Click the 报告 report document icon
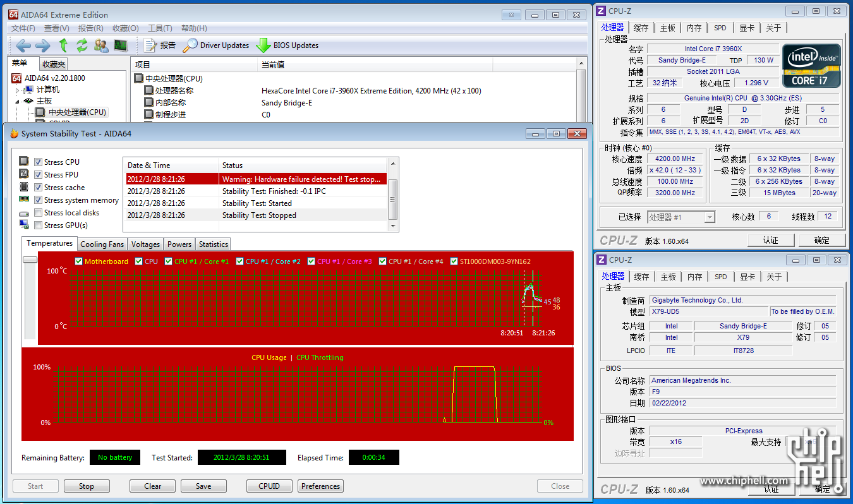This screenshot has height=504, width=853. (150, 45)
